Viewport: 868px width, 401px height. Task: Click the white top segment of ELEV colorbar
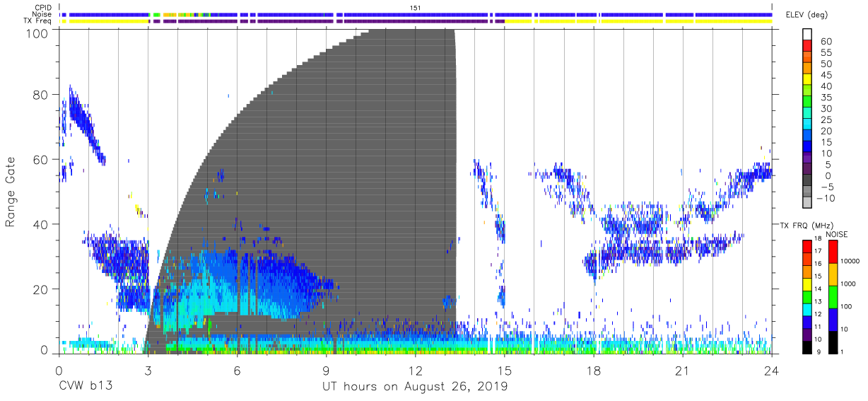808,35
